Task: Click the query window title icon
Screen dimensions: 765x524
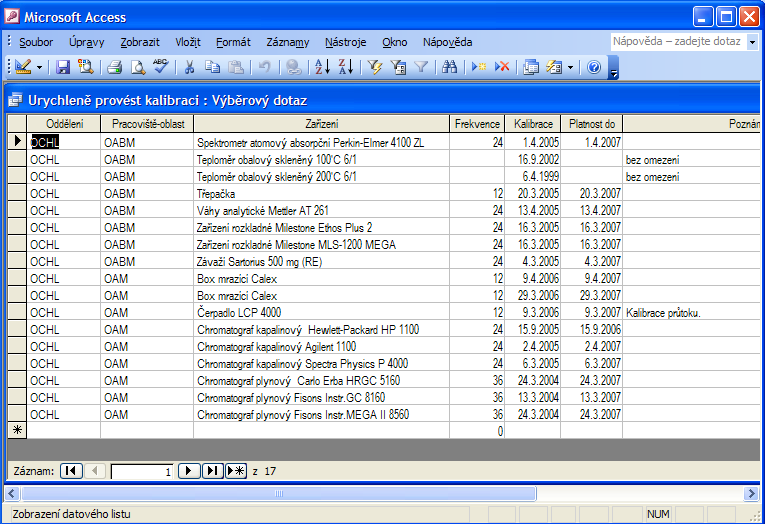Action: pos(15,100)
